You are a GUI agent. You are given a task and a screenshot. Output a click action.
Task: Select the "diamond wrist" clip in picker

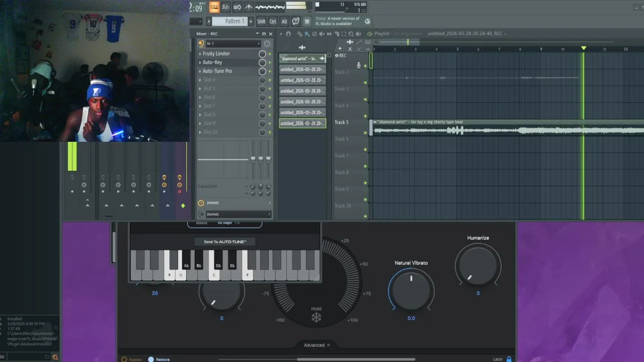[x=302, y=59]
